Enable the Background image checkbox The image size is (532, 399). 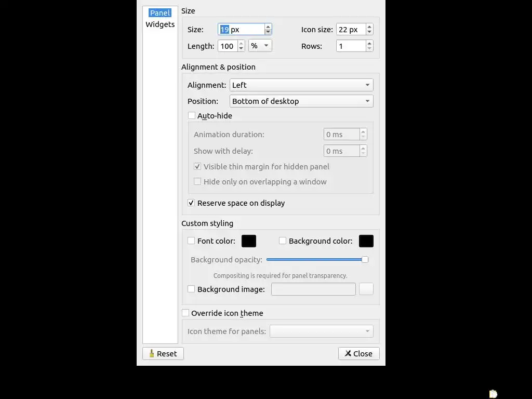tap(191, 289)
